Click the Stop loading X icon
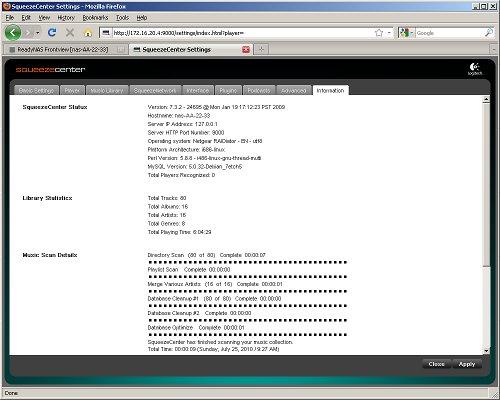 [70, 33]
